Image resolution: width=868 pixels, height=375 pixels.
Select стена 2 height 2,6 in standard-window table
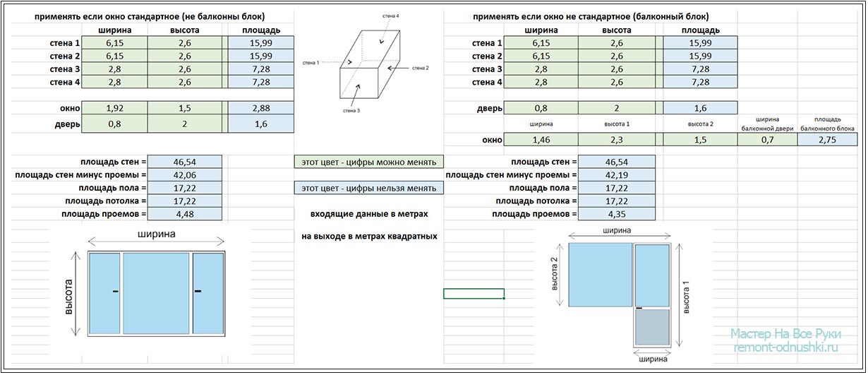coord(184,56)
